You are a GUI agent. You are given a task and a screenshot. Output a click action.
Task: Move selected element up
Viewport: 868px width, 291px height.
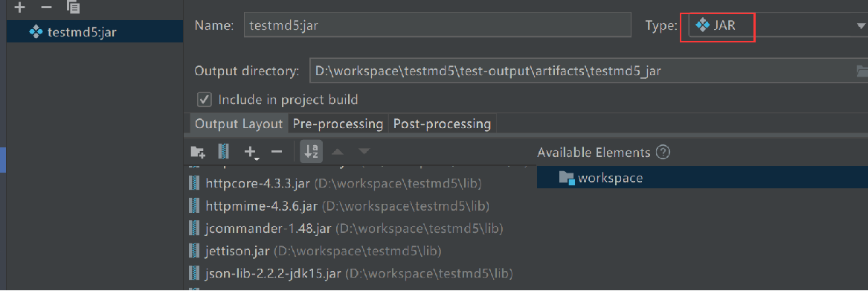coord(338,151)
